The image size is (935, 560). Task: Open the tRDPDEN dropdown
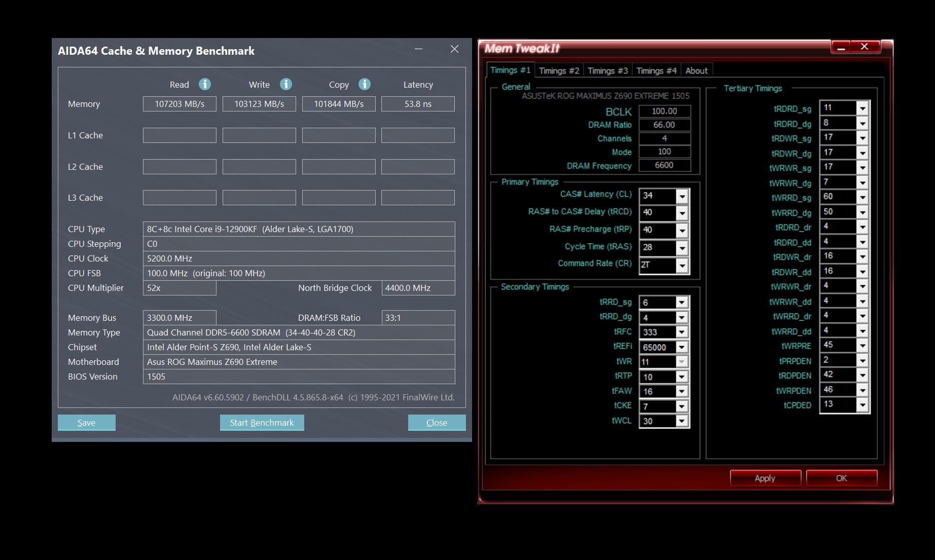862,375
